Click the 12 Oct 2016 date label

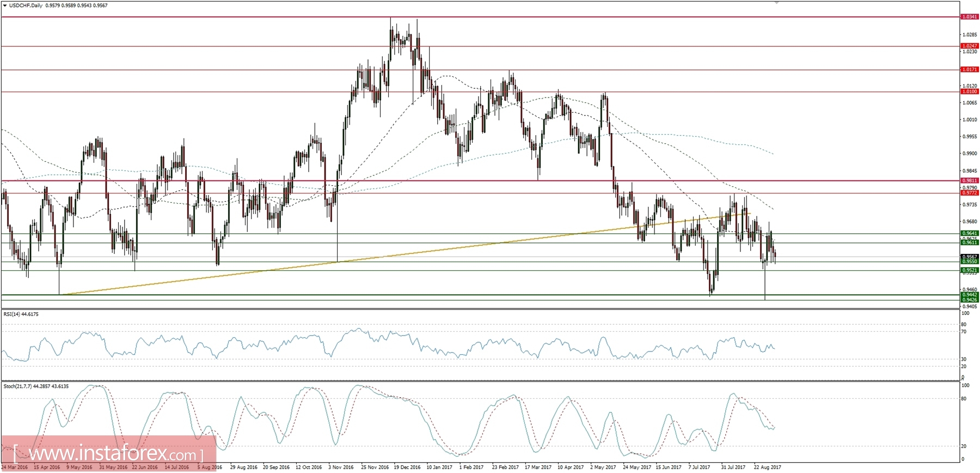coord(309,468)
